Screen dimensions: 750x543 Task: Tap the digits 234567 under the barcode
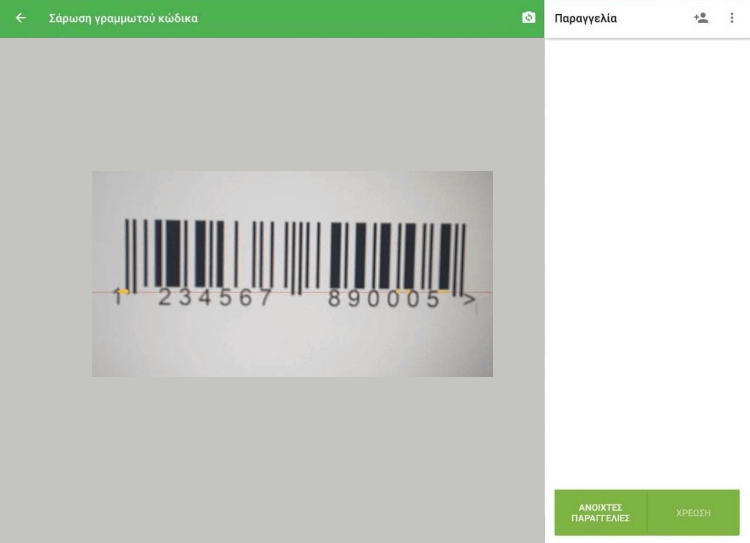[215, 298]
